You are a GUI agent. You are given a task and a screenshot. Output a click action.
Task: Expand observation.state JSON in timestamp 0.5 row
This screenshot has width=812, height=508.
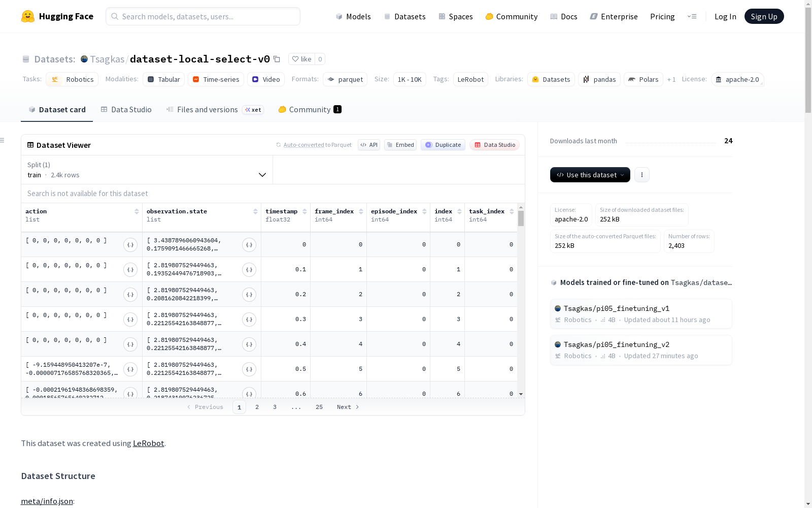pyautogui.click(x=249, y=369)
